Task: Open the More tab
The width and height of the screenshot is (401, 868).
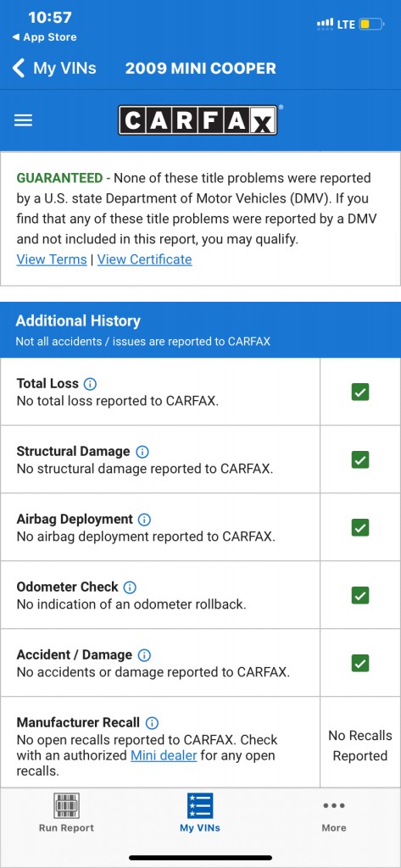Action: (x=334, y=816)
